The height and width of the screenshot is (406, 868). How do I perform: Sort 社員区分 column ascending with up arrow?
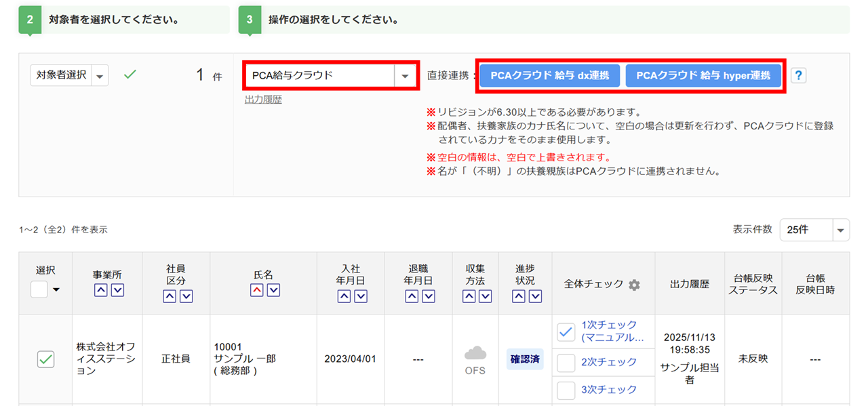(169, 296)
